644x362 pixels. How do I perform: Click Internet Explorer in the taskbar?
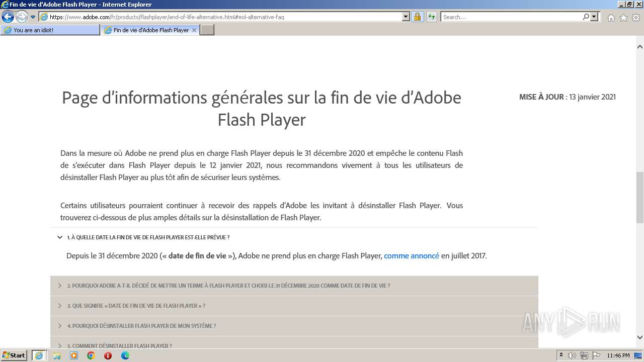39,355
